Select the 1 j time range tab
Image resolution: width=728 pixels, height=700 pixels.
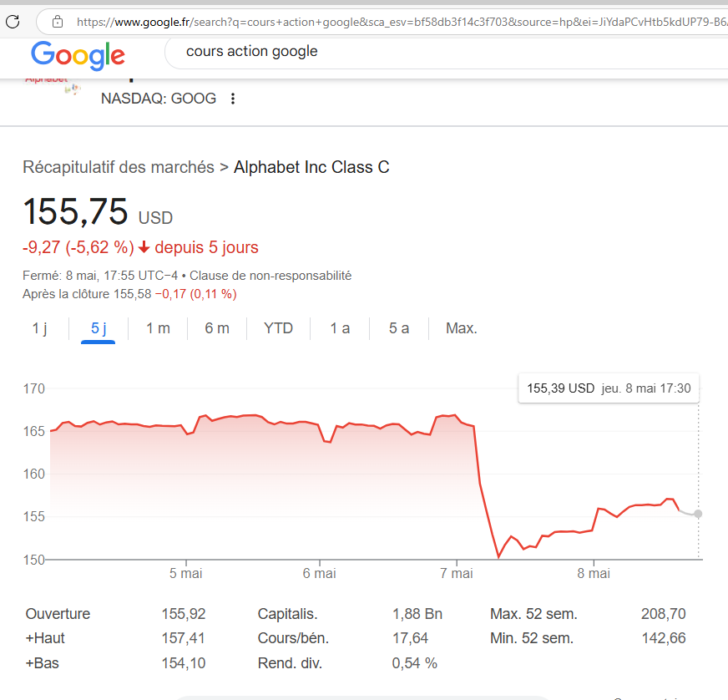click(39, 328)
